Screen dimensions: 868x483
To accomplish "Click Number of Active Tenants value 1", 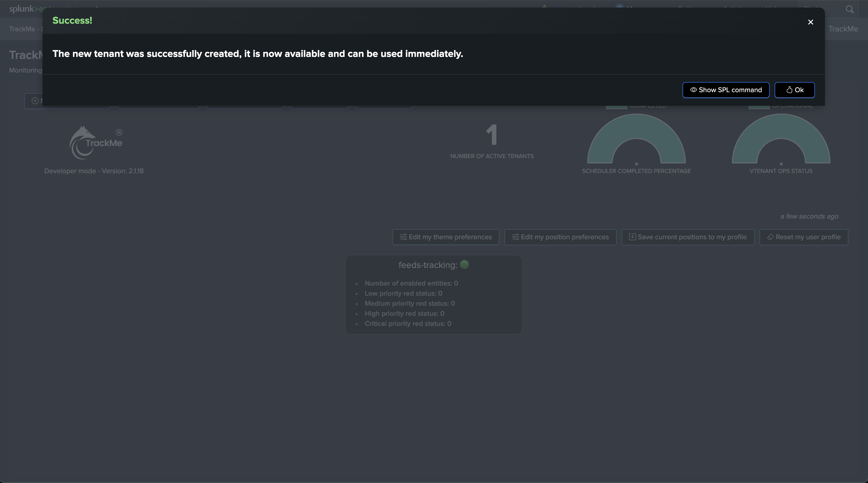I will [x=492, y=135].
